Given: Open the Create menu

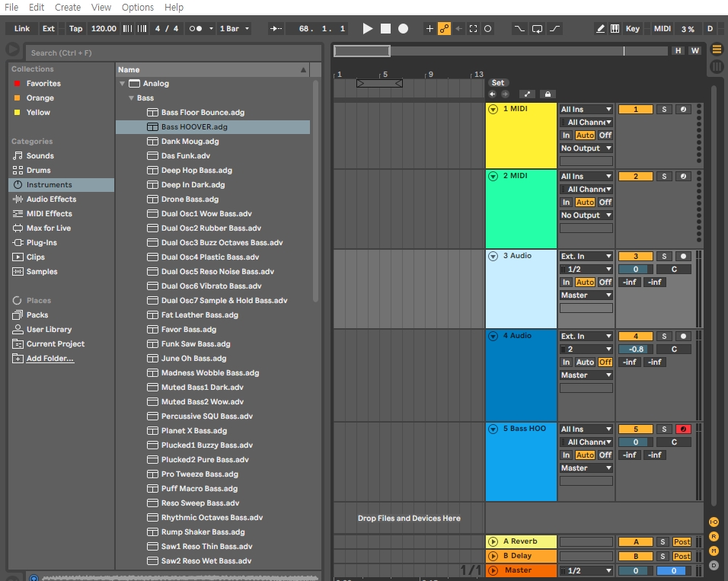Looking at the screenshot, I should pyautogui.click(x=68, y=8).
